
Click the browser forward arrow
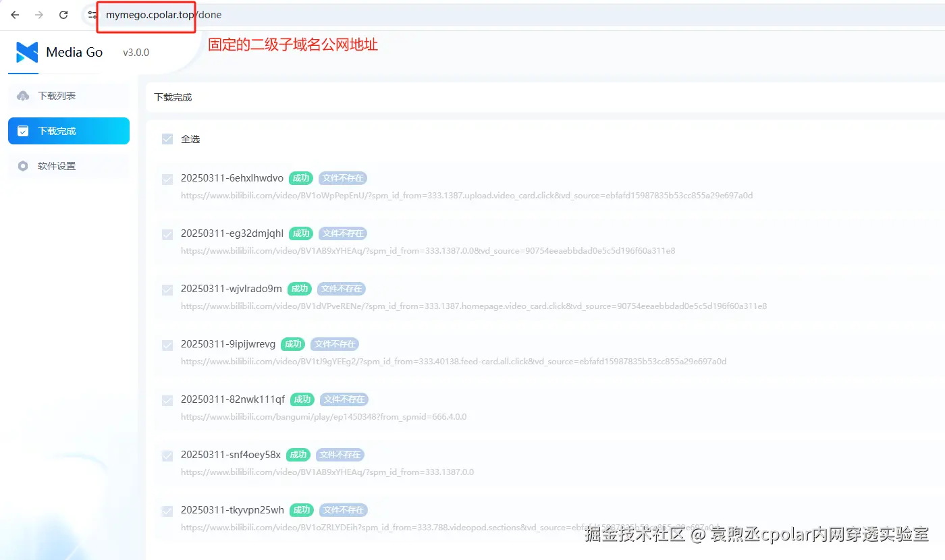point(39,14)
